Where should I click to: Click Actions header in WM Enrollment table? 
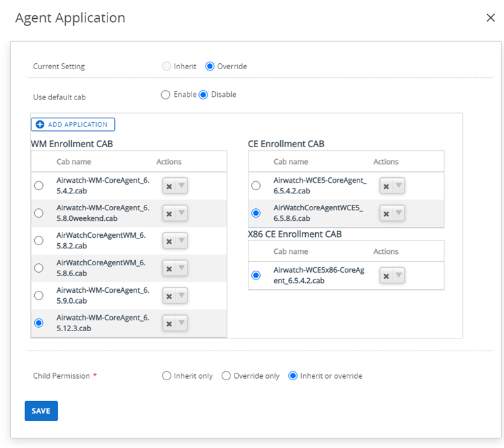click(x=169, y=162)
